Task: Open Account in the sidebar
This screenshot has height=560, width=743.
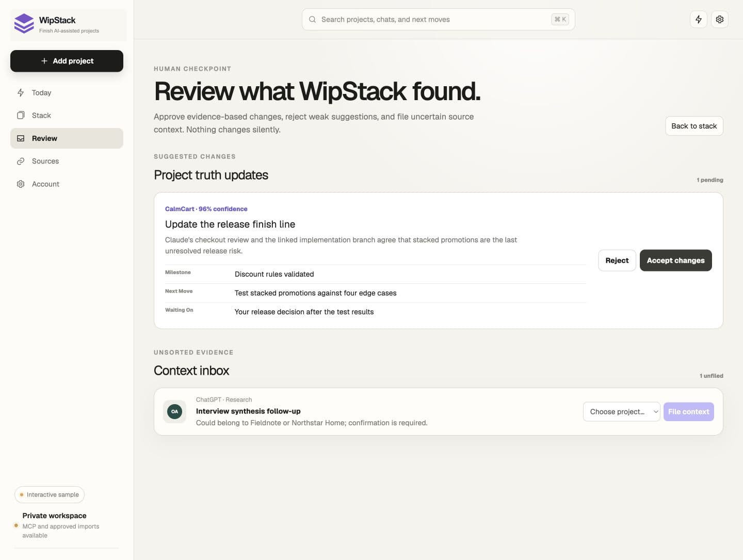Action: [x=67, y=184]
